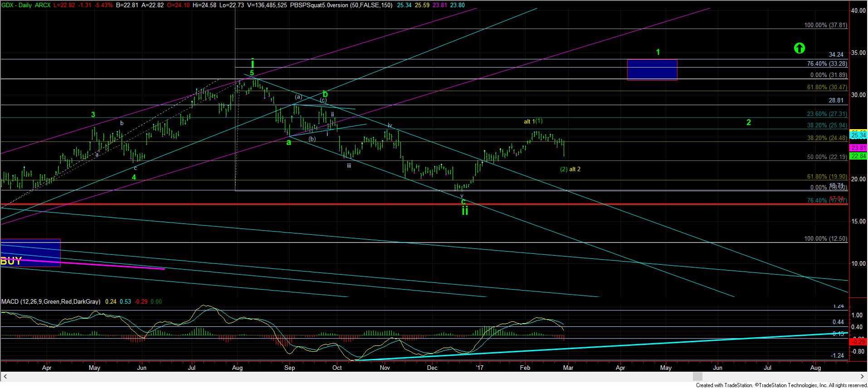Click the magenta 23.81 price badge

858,148
